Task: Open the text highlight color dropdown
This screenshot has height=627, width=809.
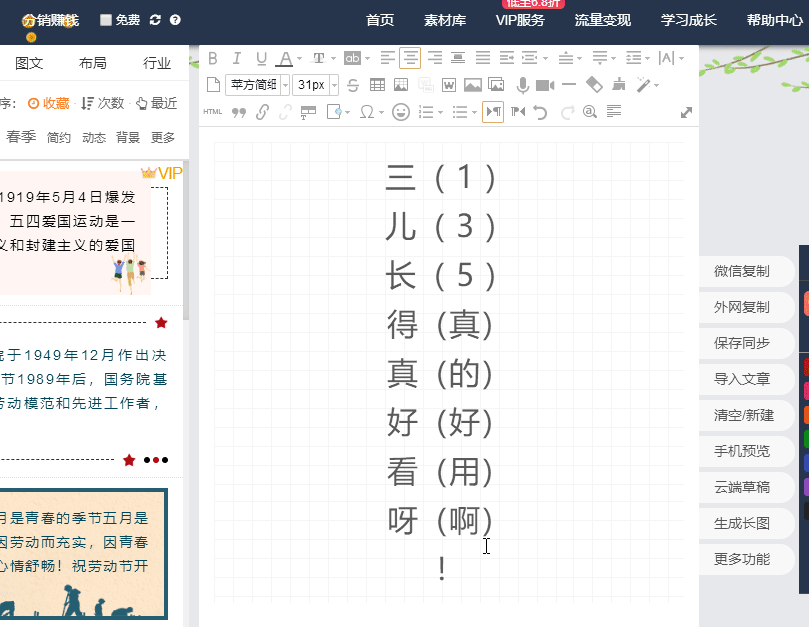Action: point(367,58)
